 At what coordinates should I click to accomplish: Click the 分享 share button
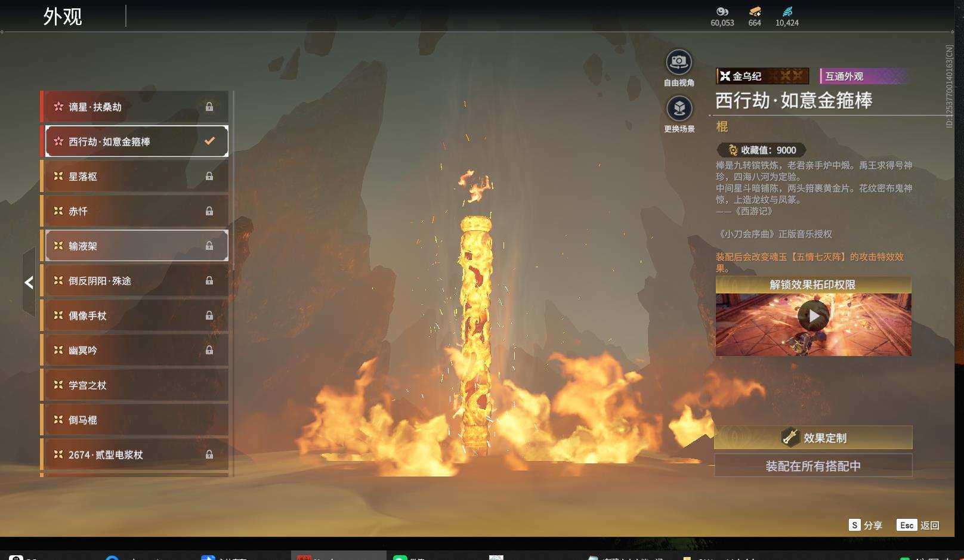point(866,525)
